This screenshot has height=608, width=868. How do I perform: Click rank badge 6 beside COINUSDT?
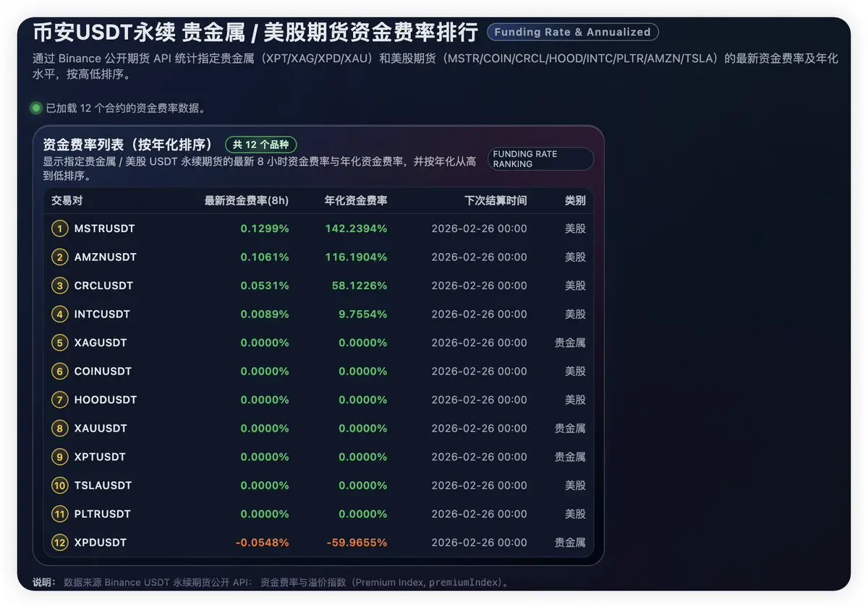tap(59, 372)
